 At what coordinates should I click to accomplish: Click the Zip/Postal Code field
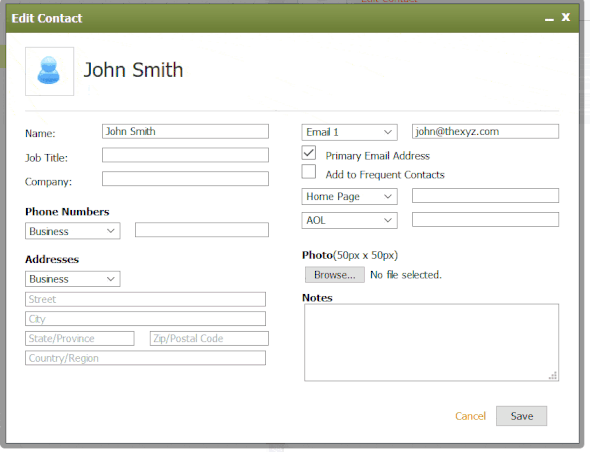pos(209,338)
